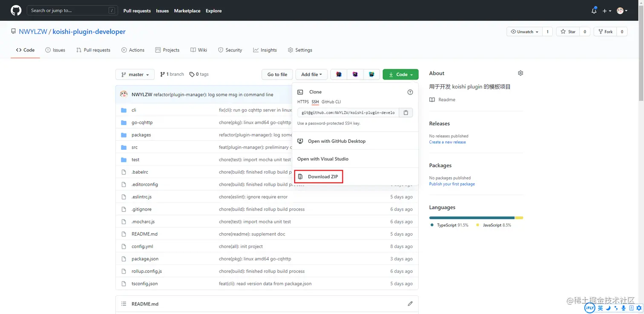Viewport: 644px width, 314px height.
Task: Open the rollup.config.js file
Action: pyautogui.click(x=147, y=271)
